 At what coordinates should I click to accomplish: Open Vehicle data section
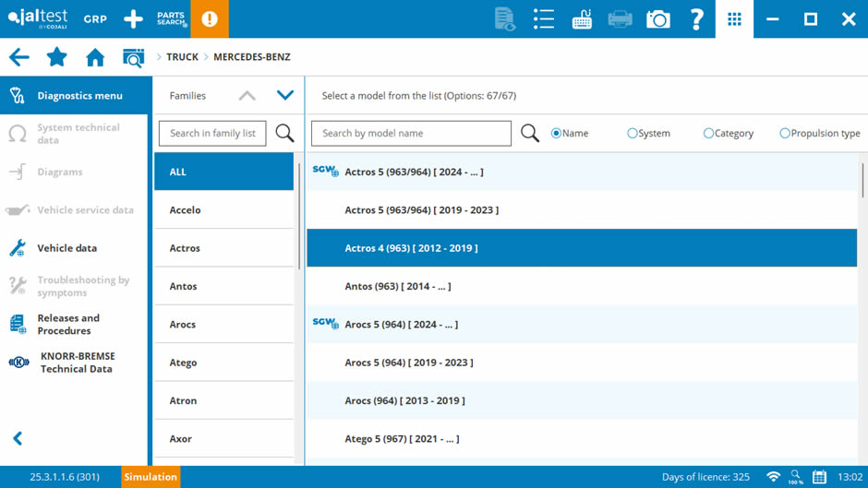(x=74, y=248)
